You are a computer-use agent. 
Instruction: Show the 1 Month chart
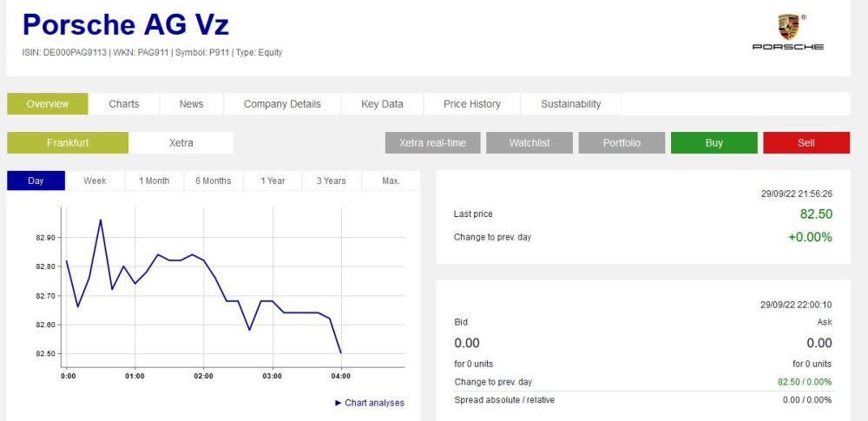coord(154,181)
